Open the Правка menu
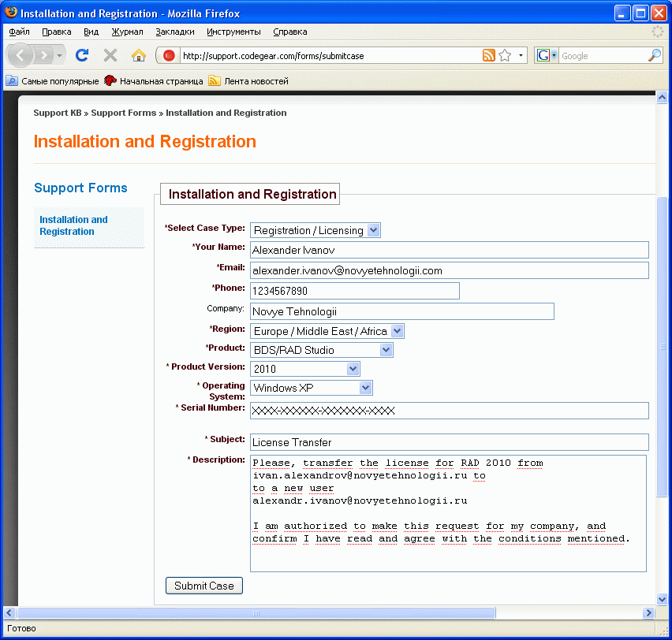The image size is (672, 640). (x=57, y=32)
